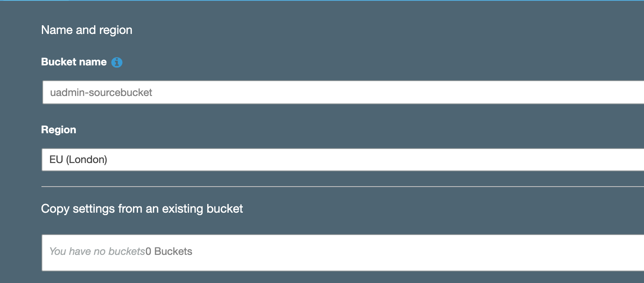Image resolution: width=644 pixels, height=283 pixels.
Task: Open the Bucket name tooltip via the blue icon
Action: 117,62
